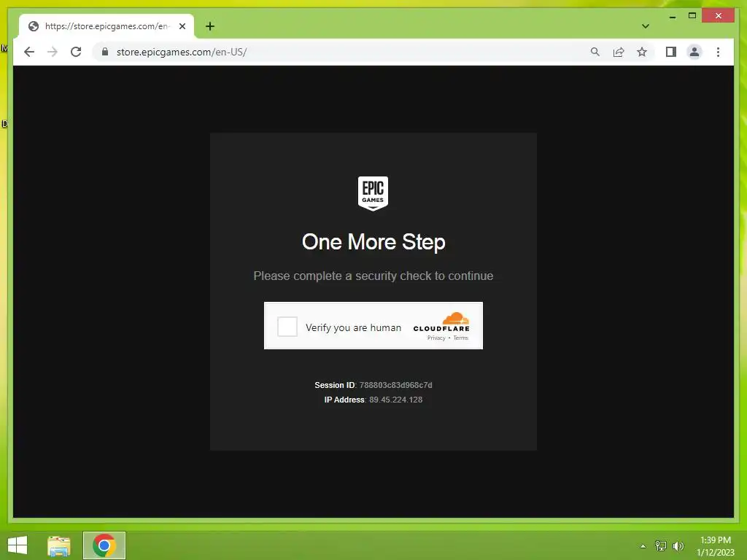Open a new browser tab

[210, 26]
